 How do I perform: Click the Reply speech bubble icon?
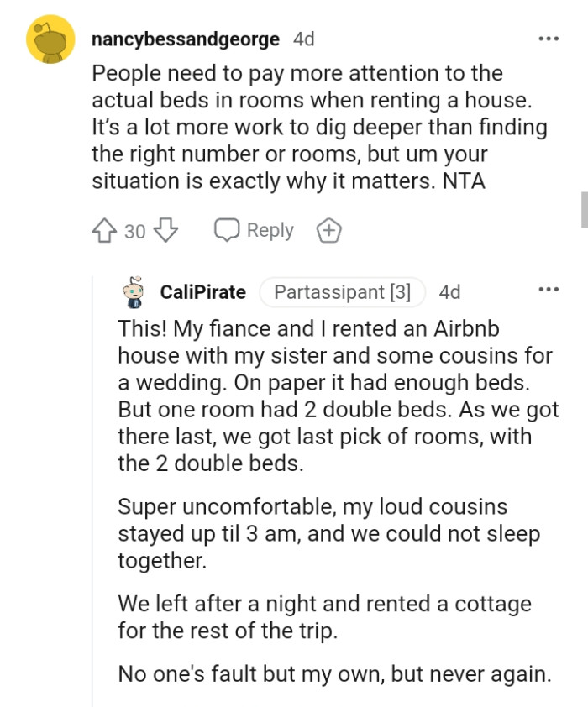(228, 230)
